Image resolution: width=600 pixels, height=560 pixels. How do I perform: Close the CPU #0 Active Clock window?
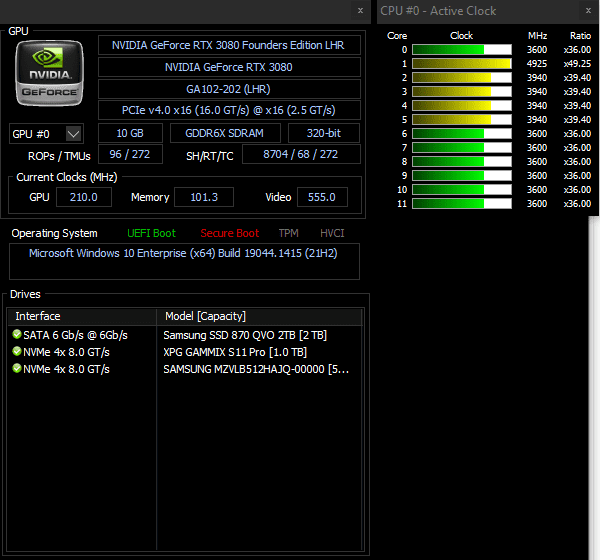pyautogui.click(x=588, y=11)
